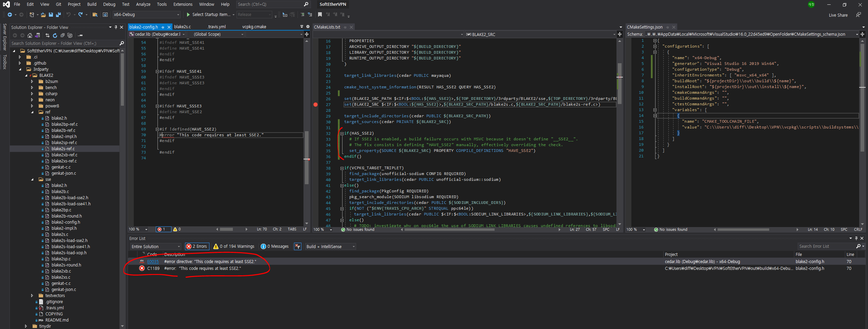Click the red breakpoint dot on line 27
This screenshot has width=868, height=329.
click(x=315, y=105)
